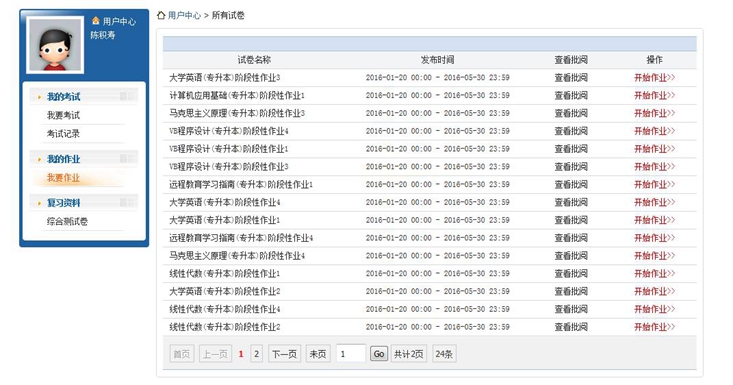Open 我要考试 in the sidebar
This screenshot has width=733, height=385.
point(63,115)
